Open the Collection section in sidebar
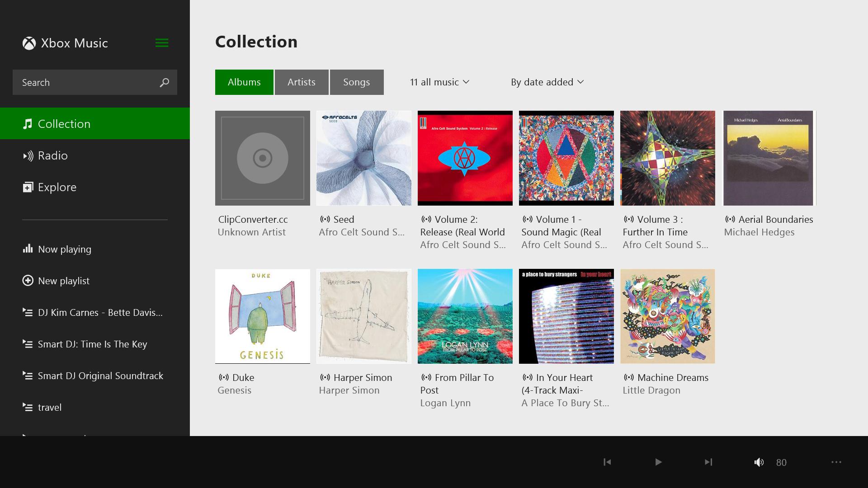Screen dimensions: 868x488 [95, 123]
